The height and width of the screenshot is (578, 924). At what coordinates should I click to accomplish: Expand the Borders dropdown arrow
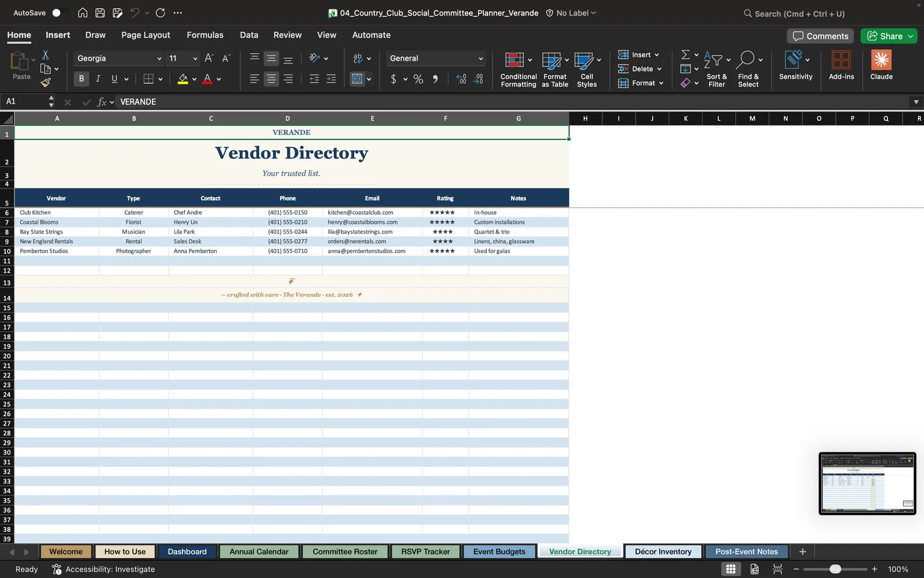(161, 79)
